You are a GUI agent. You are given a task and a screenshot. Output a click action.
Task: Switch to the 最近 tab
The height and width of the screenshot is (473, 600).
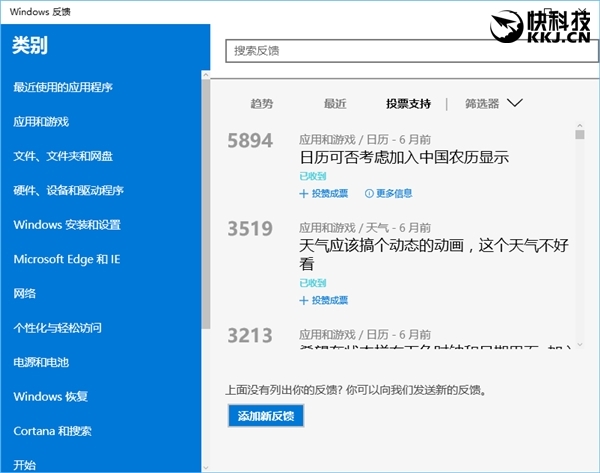point(335,103)
